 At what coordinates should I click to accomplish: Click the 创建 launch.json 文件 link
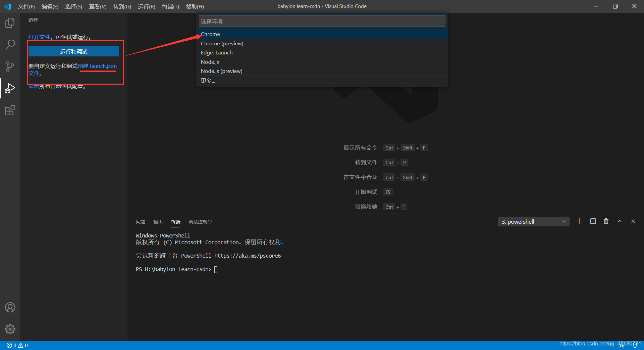pos(97,66)
